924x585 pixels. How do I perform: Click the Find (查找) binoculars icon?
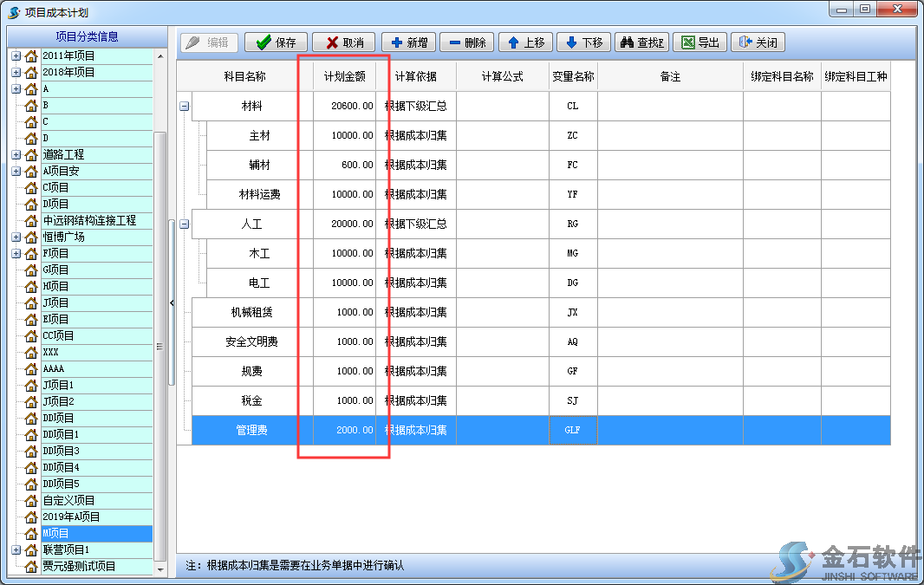coord(626,42)
